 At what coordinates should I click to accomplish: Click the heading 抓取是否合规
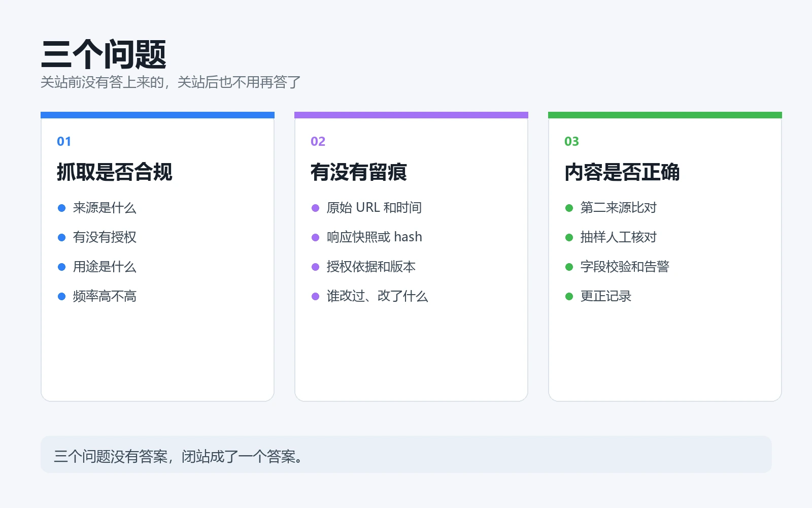coord(115,172)
